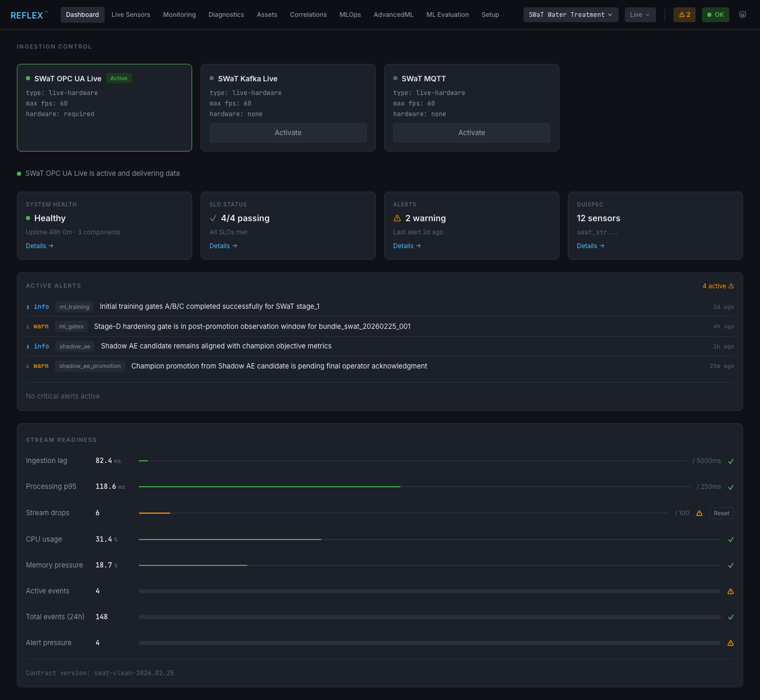Open the Diagnostics tab
The image size is (760, 700).
pos(226,15)
